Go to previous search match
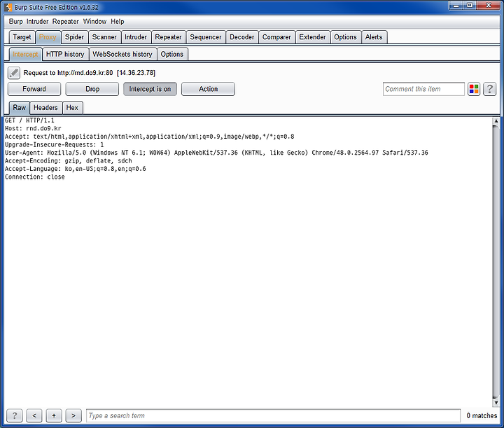This screenshot has width=504, height=428. click(x=34, y=415)
